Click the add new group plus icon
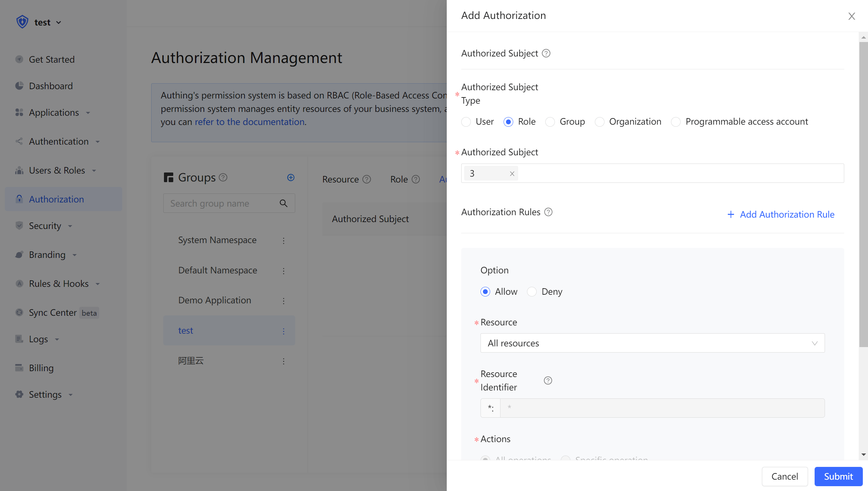868x491 pixels. point(291,177)
